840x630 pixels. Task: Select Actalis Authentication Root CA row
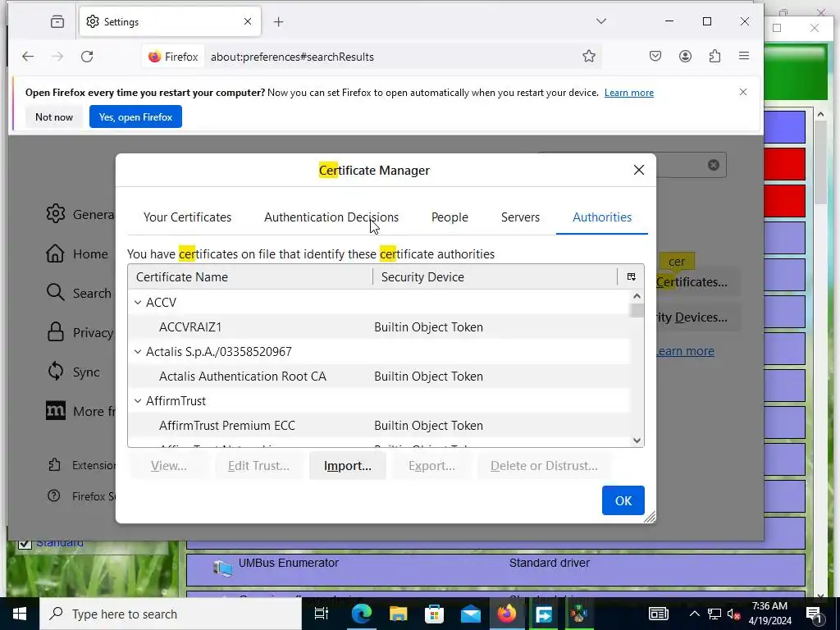pos(379,376)
